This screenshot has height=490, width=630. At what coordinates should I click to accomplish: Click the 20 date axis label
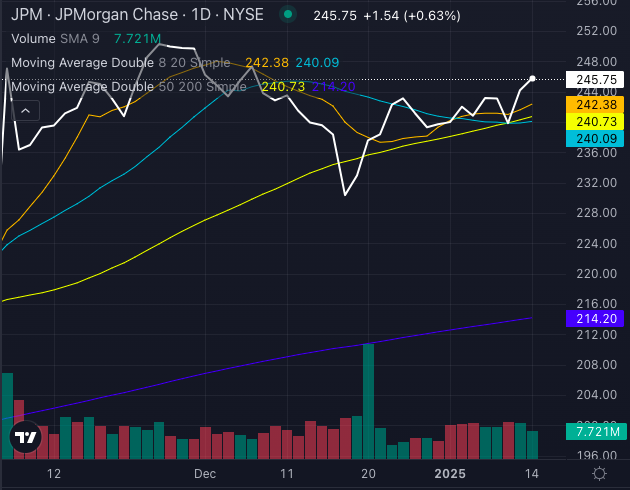click(x=368, y=474)
